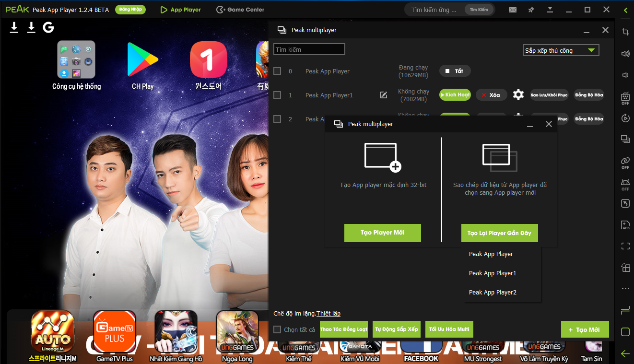This screenshot has width=634, height=364.
Task: Click Sao Lưu/Khôi Phục for Peak App Player1
Action: [x=549, y=95]
